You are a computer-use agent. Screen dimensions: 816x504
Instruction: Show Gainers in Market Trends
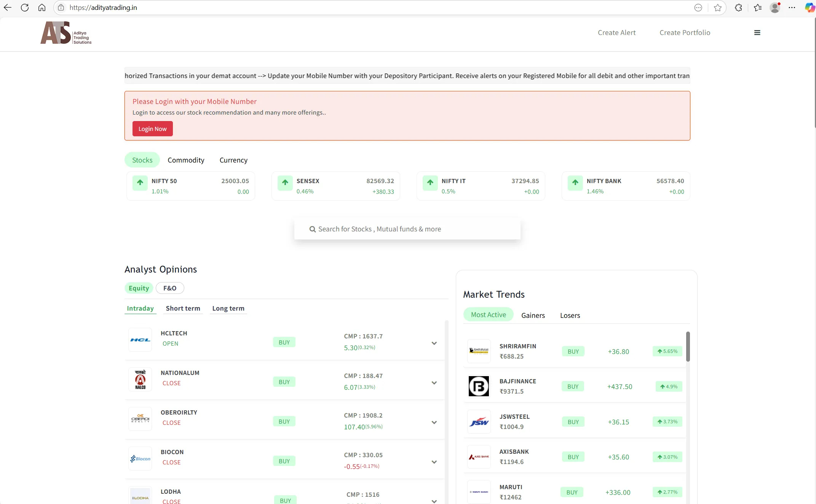[x=533, y=315]
